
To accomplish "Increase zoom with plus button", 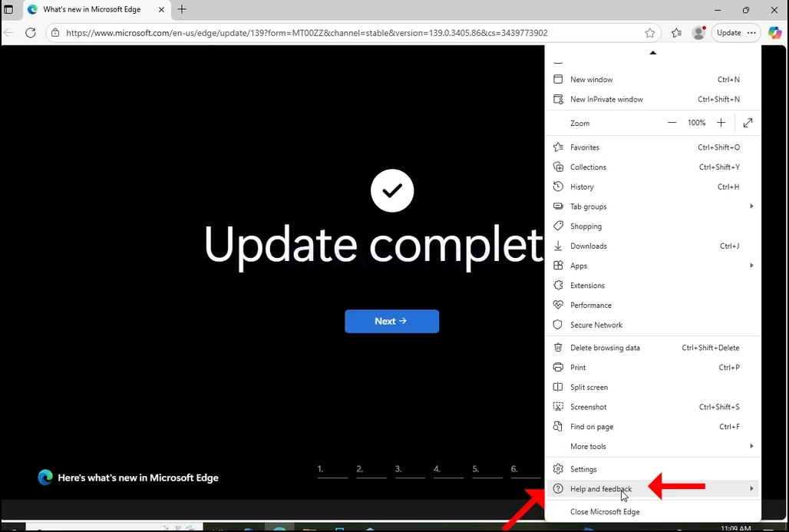I will click(x=721, y=123).
